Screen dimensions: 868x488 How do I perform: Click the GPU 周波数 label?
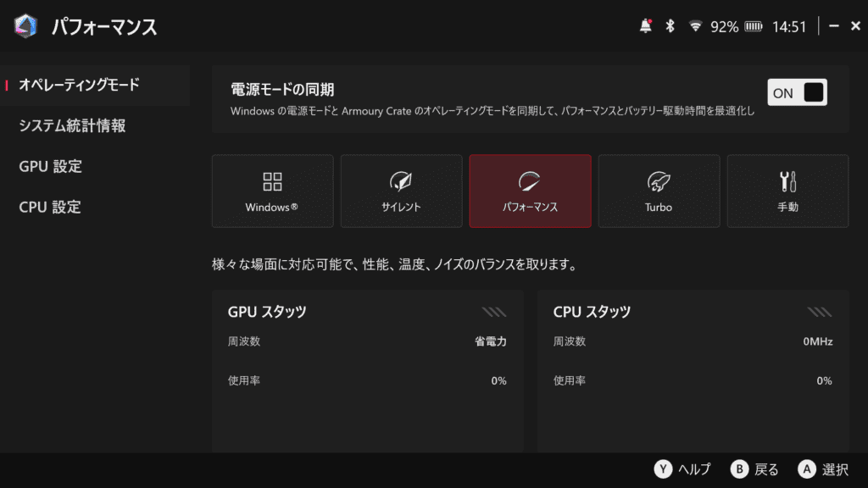[244, 341]
